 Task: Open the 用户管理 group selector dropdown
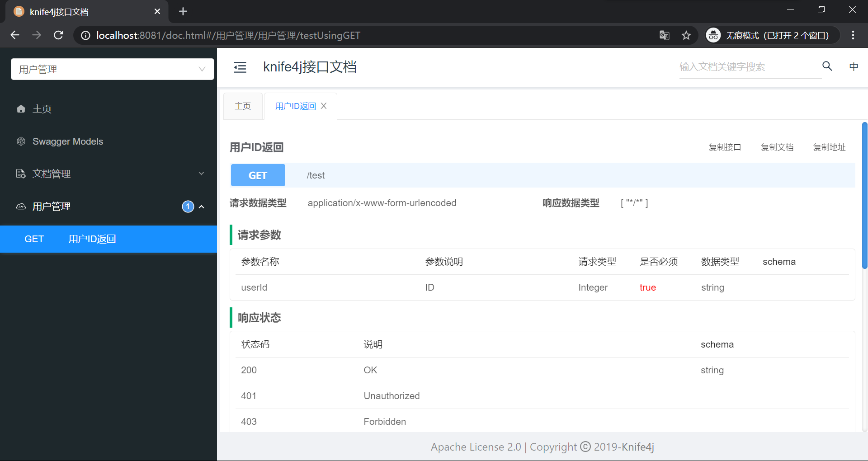click(201, 69)
